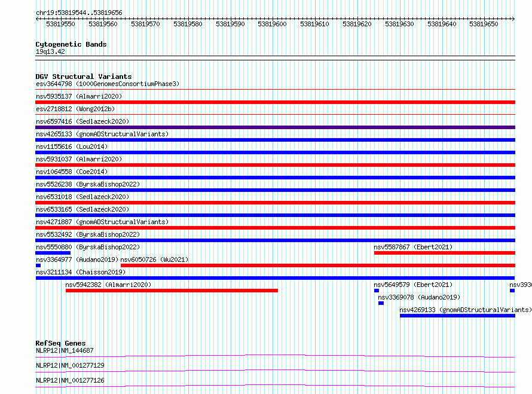This screenshot has height=394, width=532.
Task: Click the nsv5931037 (Almarri2020) label
Action: [x=79, y=159]
